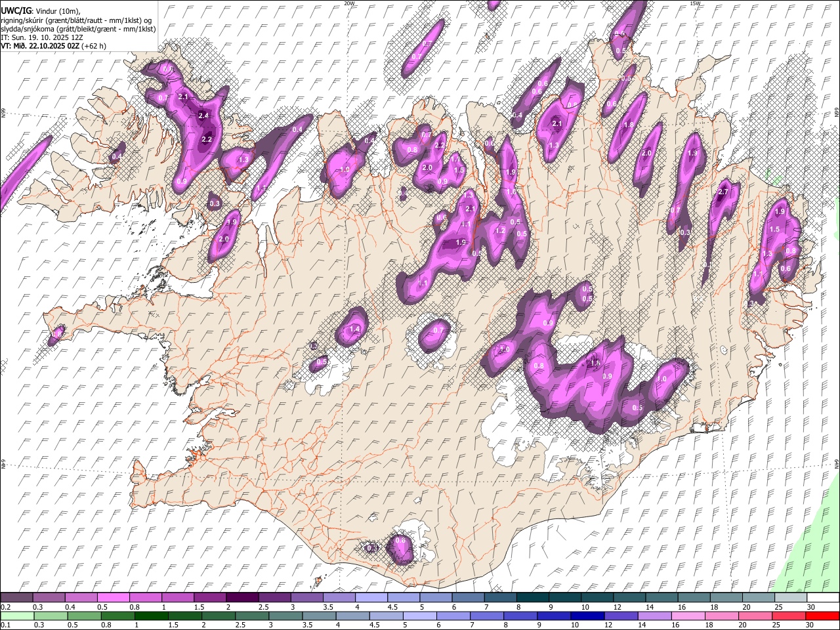Click the light pink 16–18 swatch in lower legend row
This screenshot has height=630, width=840.
[x=687, y=616]
